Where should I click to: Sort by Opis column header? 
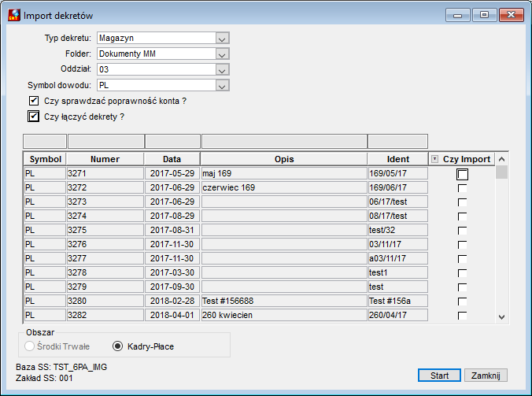[284, 159]
